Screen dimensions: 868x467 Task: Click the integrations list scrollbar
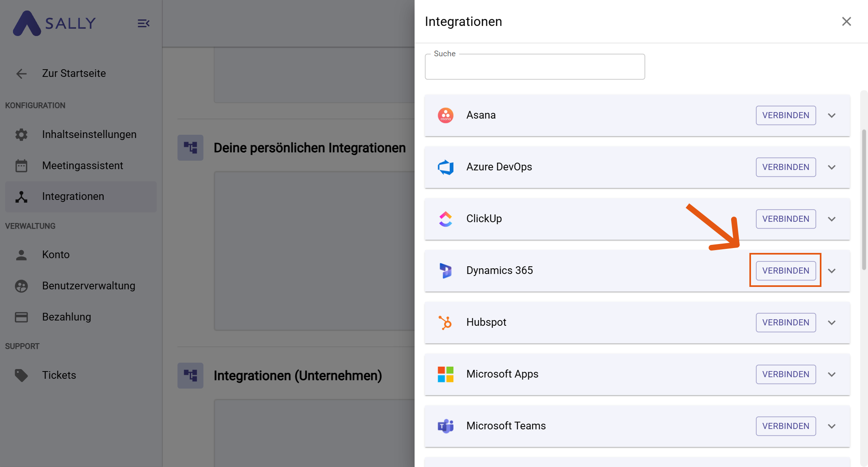click(x=864, y=200)
